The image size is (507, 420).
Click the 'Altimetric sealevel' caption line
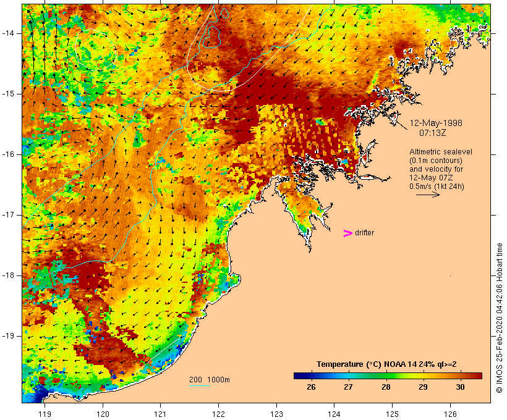pyautogui.click(x=441, y=152)
